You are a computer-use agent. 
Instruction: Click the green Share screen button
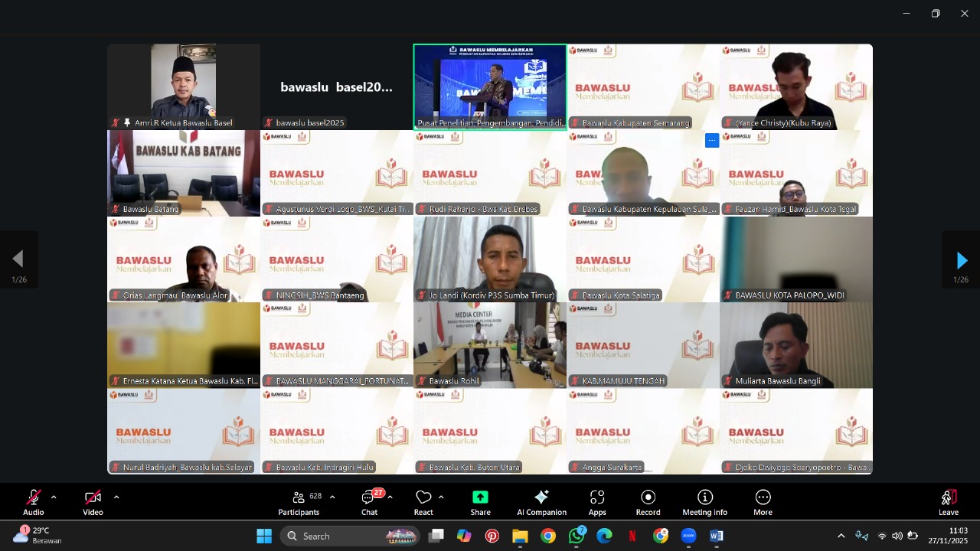click(480, 502)
